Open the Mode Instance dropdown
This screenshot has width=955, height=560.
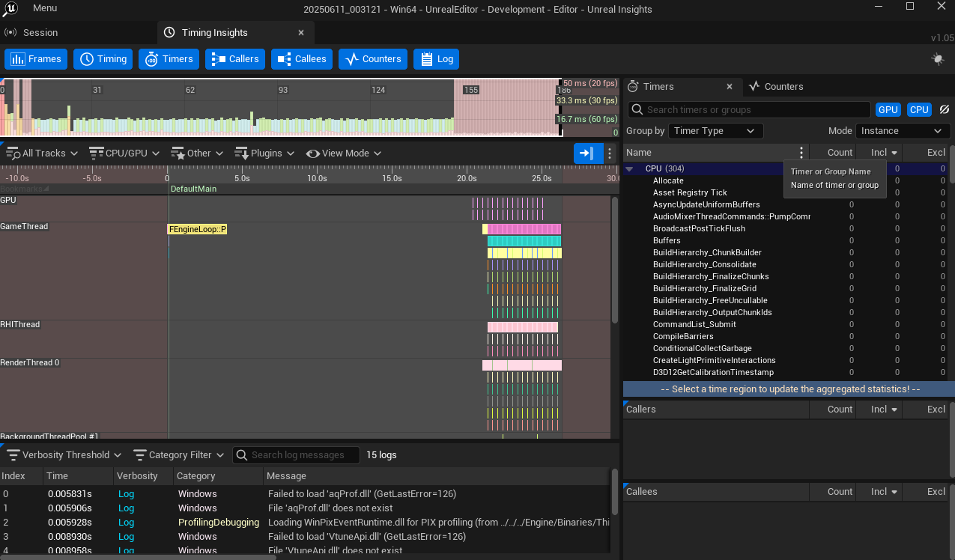903,131
